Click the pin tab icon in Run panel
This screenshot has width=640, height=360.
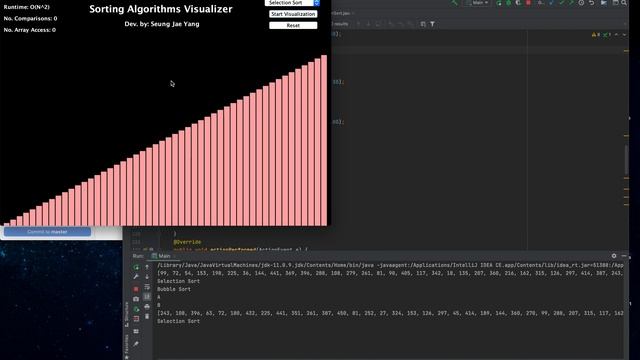click(136, 344)
